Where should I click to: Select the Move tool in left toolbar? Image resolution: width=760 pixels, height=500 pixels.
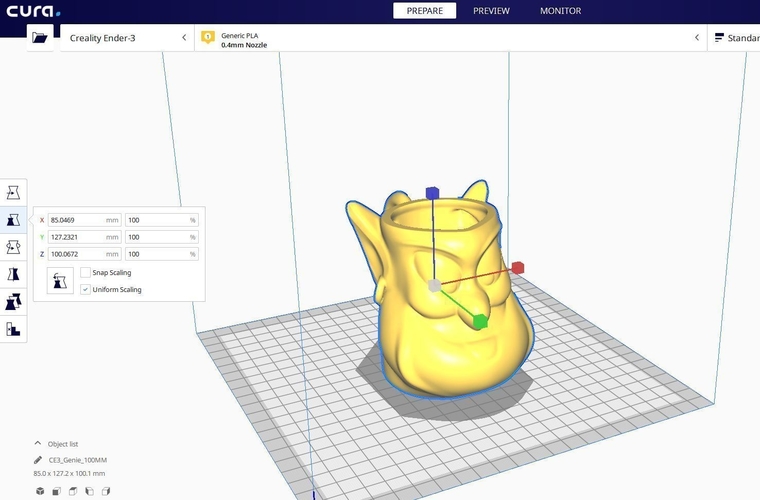[x=13, y=193]
